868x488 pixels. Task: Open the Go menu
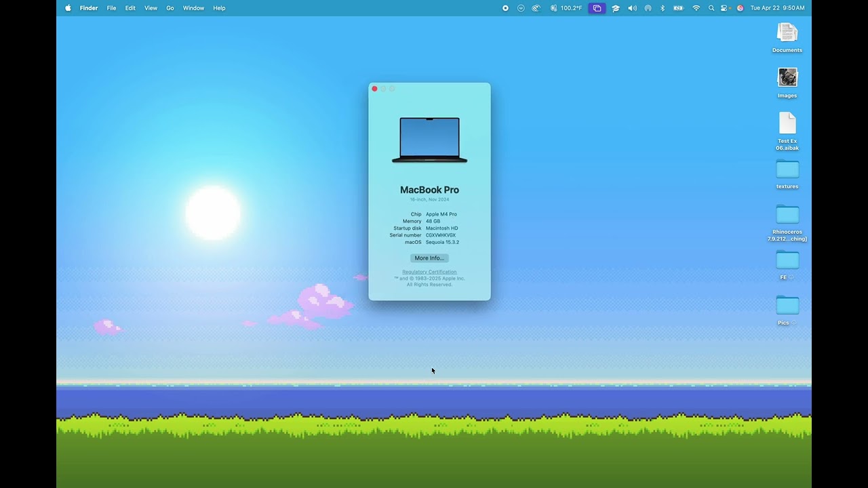pyautogui.click(x=170, y=8)
